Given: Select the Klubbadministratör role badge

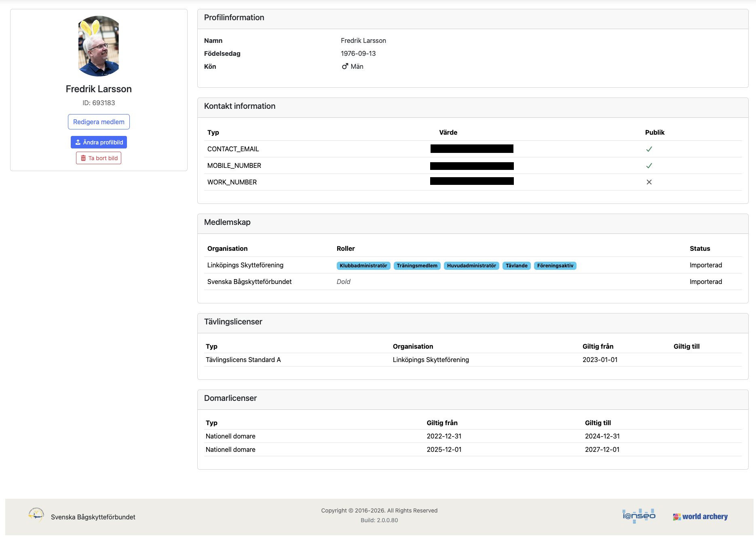Looking at the screenshot, I should (x=363, y=266).
